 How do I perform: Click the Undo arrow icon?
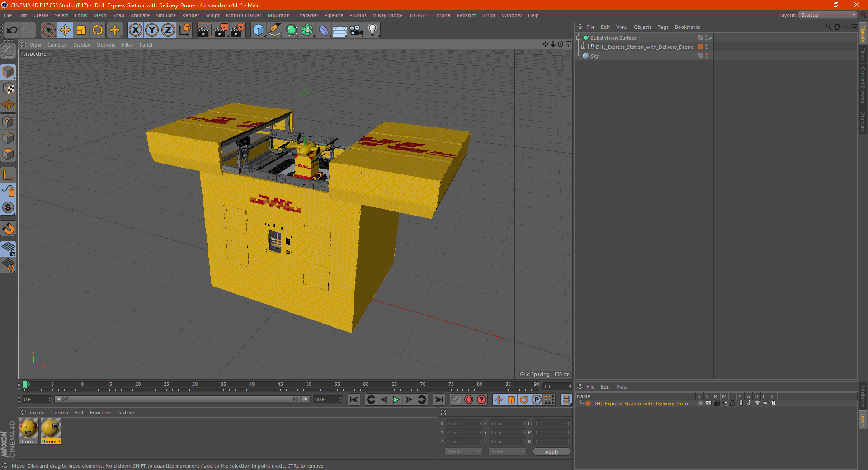pyautogui.click(x=12, y=30)
